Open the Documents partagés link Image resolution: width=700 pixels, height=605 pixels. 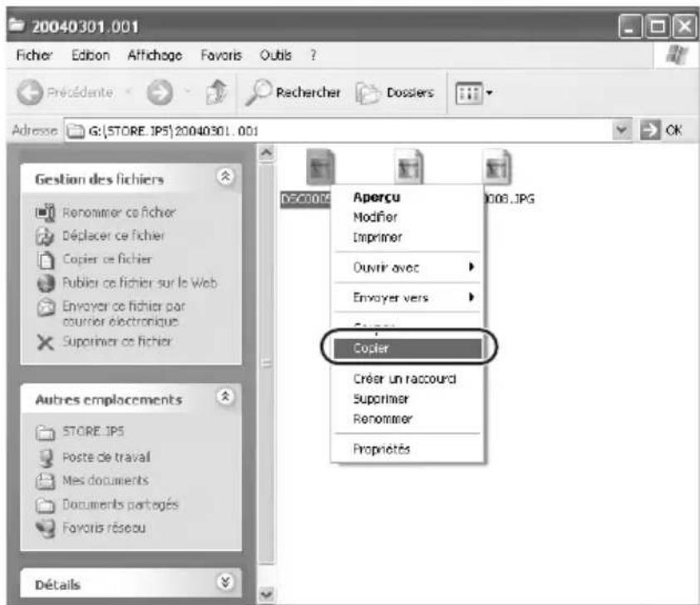(120, 504)
